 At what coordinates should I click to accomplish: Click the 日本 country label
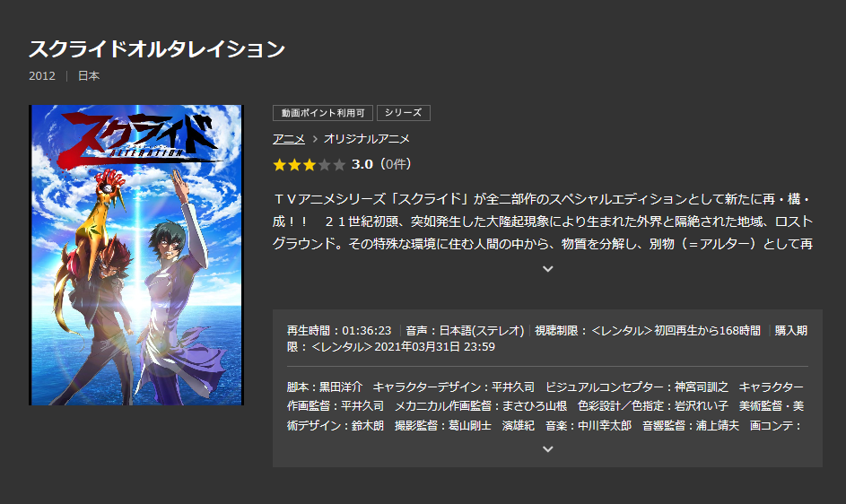tap(89, 76)
